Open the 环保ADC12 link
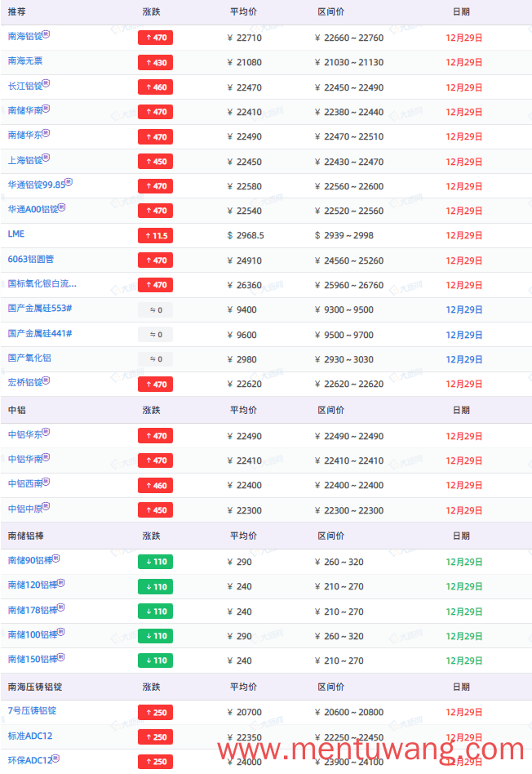Viewport: 532px width, 774px height. click(30, 761)
